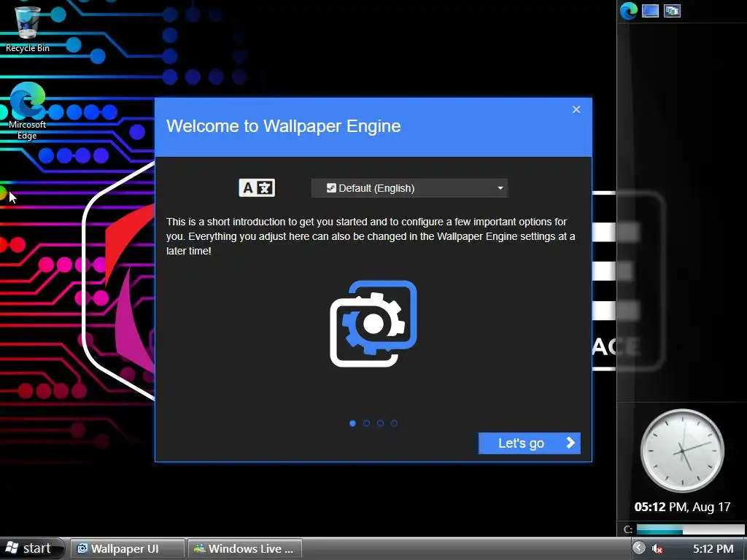Click the 05:12 PM, Aug 17 date text
Screen dimensions: 747x560
tap(682, 507)
